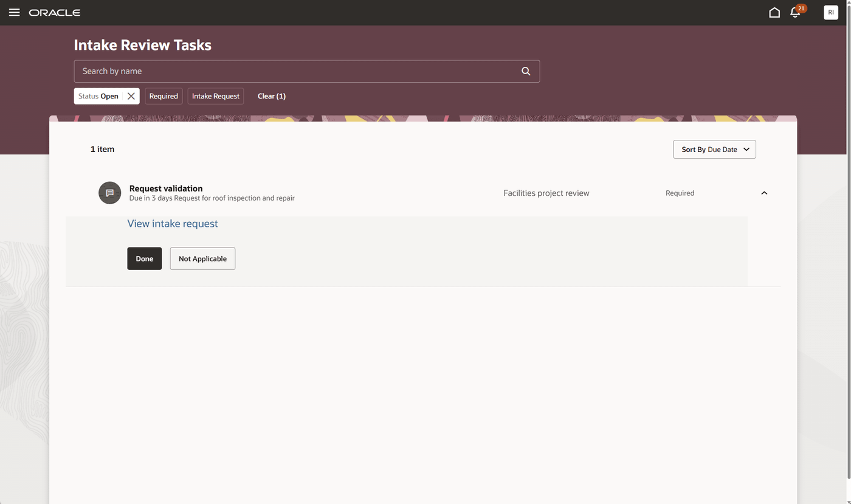This screenshot has width=851, height=504.
Task: Toggle the Required filter chip
Action: pyautogui.click(x=164, y=96)
